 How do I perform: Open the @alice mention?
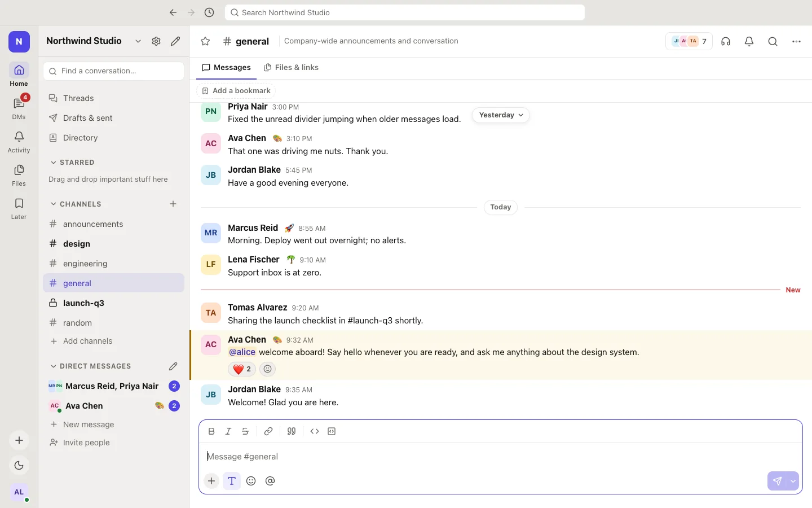point(242,352)
